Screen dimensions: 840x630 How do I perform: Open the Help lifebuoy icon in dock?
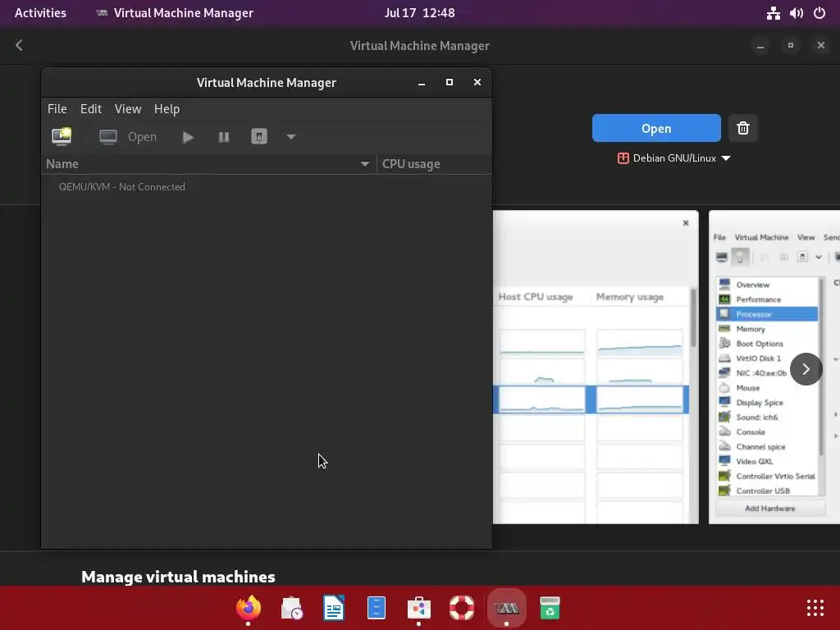pos(462,608)
